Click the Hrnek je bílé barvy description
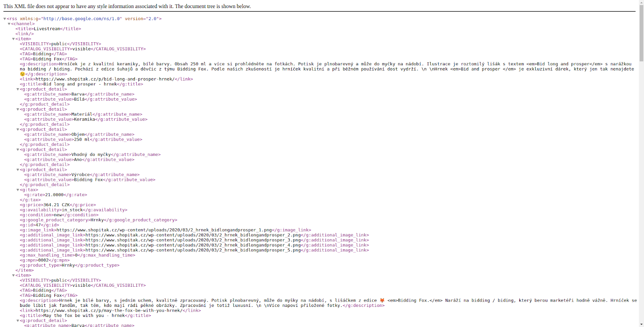Image resolution: width=644 pixels, height=327 pixels. click(x=328, y=303)
